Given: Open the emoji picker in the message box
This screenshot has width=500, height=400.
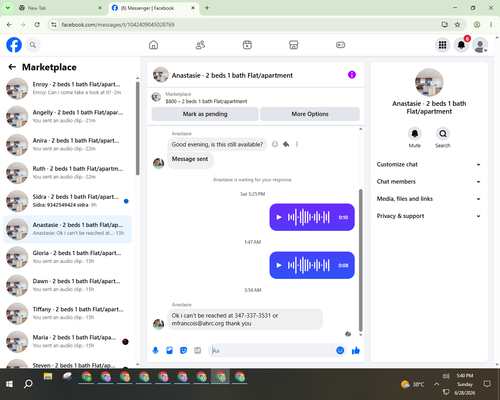Looking at the screenshot, I should coord(340,350).
